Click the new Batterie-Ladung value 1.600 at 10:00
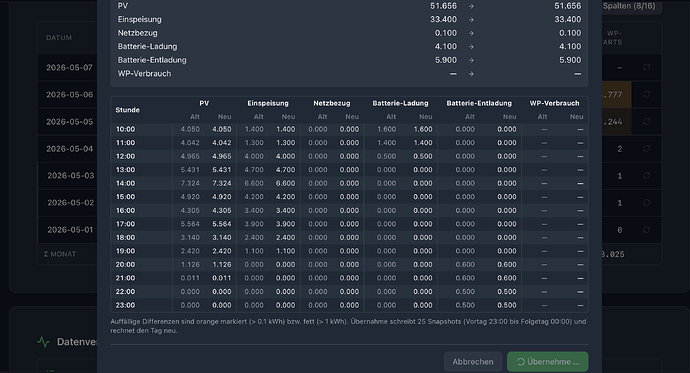 pyautogui.click(x=423, y=129)
